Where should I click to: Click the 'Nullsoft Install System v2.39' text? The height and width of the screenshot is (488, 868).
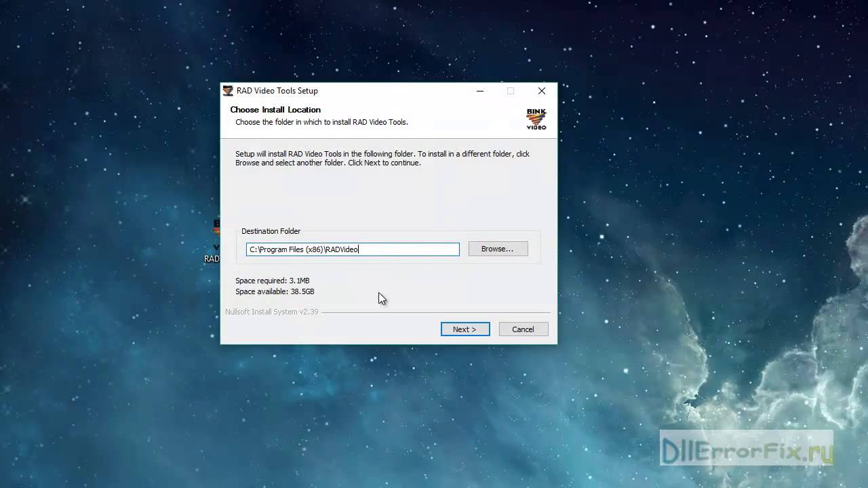[x=271, y=312]
